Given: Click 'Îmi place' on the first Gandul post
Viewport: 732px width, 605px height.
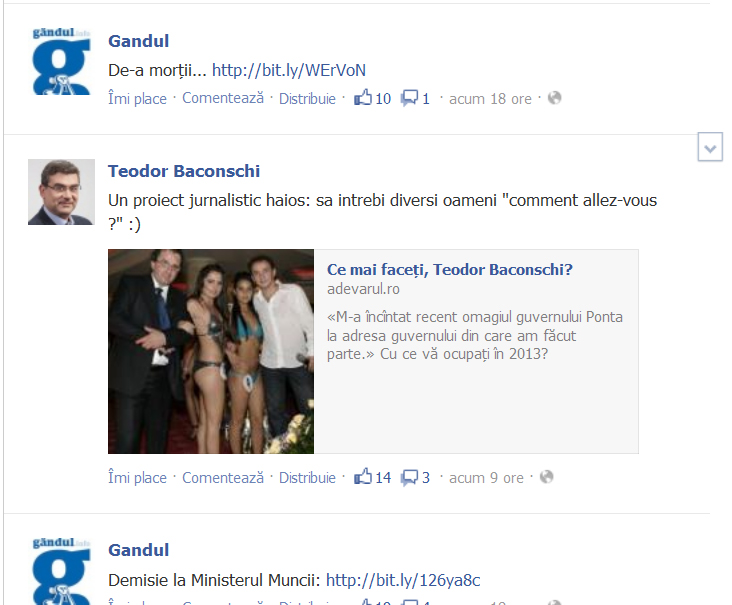Looking at the screenshot, I should [x=137, y=98].
